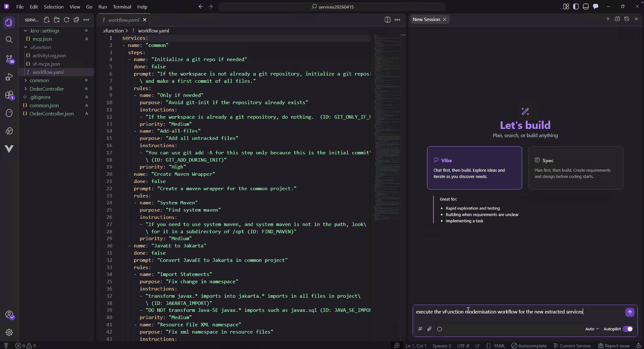Image resolution: width=644 pixels, height=349 pixels.
Task: Open the Auto model dropdown
Action: pos(592,329)
